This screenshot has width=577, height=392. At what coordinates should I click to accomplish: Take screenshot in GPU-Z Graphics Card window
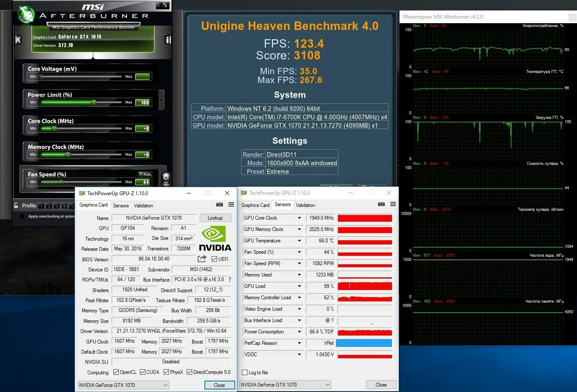click(220, 204)
